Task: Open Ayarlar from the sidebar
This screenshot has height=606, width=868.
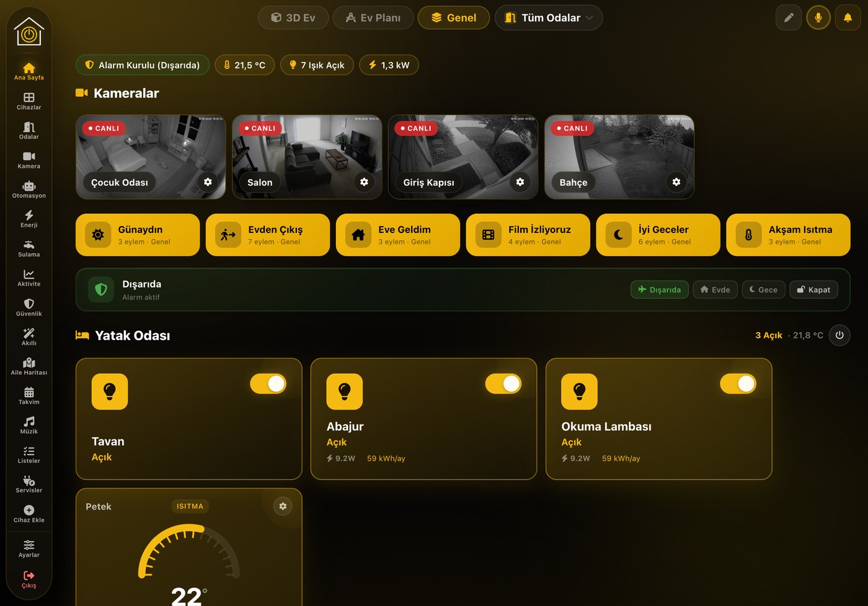Action: pyautogui.click(x=29, y=549)
